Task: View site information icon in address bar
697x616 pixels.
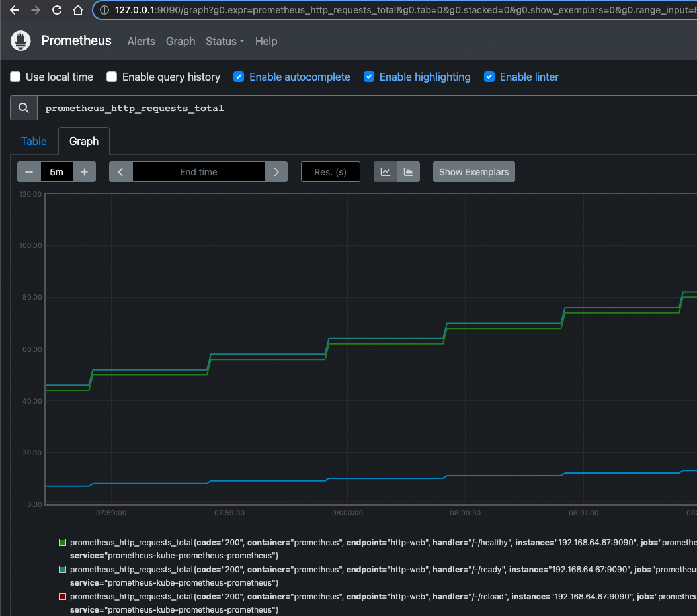Action: pyautogui.click(x=104, y=10)
